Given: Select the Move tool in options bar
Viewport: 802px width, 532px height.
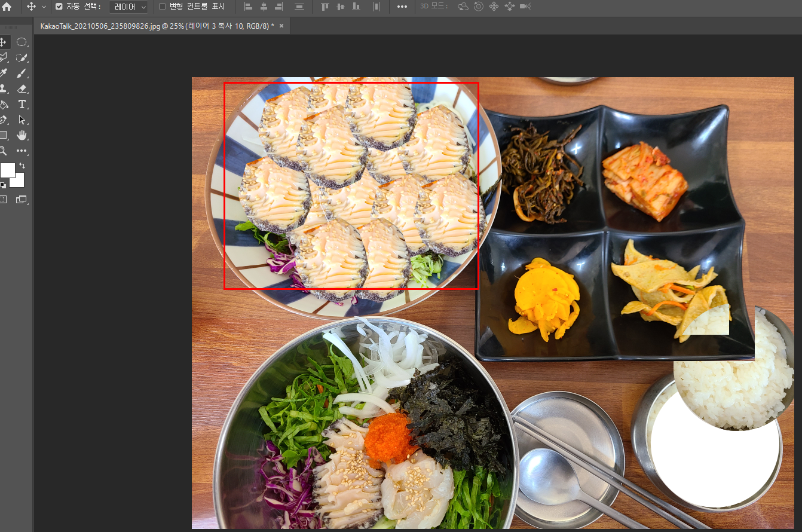Looking at the screenshot, I should (x=32, y=7).
